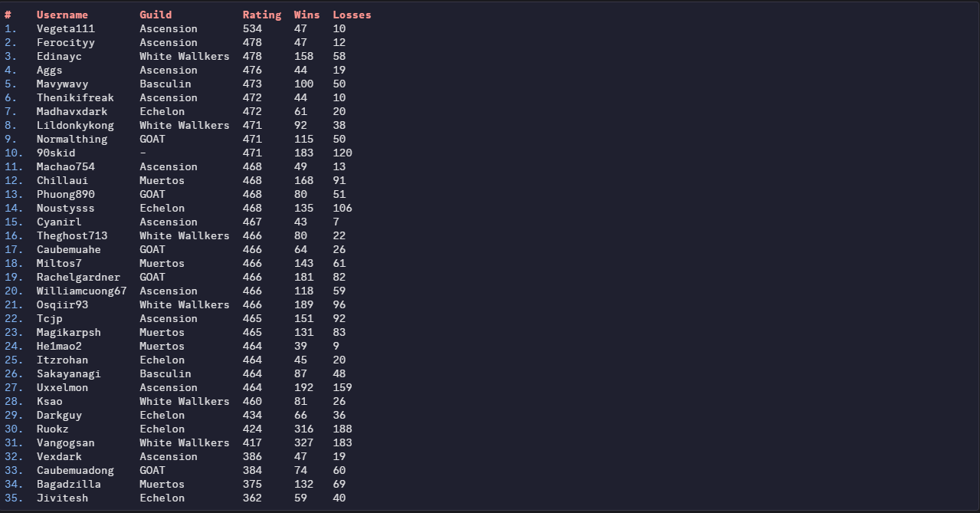
Task: Select username Aggs
Action: pos(50,70)
